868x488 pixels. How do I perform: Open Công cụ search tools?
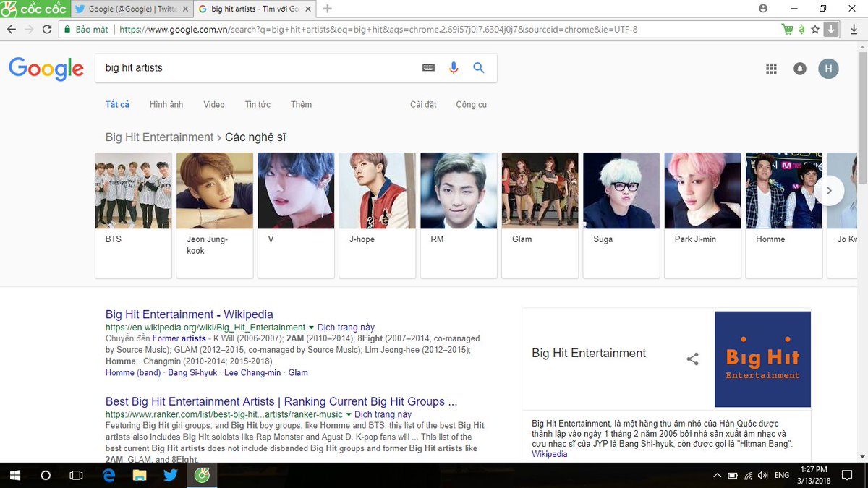[471, 104]
